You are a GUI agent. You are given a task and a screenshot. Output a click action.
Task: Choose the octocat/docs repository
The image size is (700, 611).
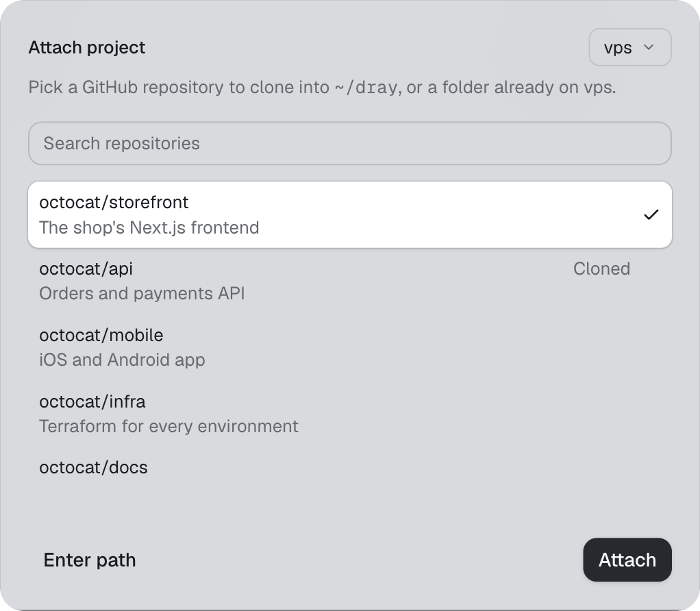pos(350,468)
